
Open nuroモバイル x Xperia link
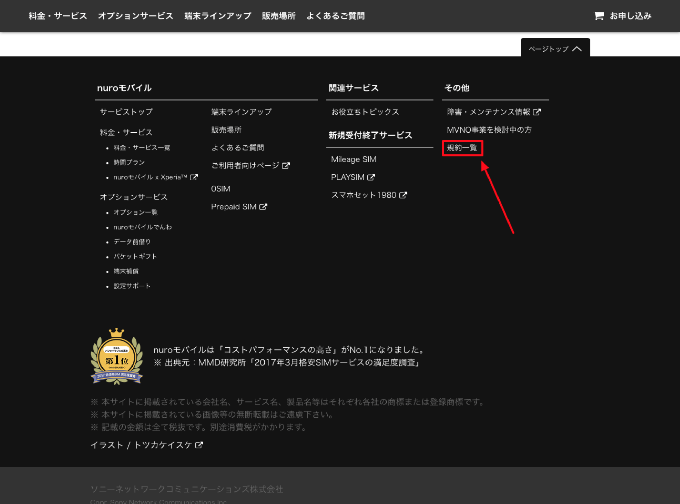[x=150, y=177]
